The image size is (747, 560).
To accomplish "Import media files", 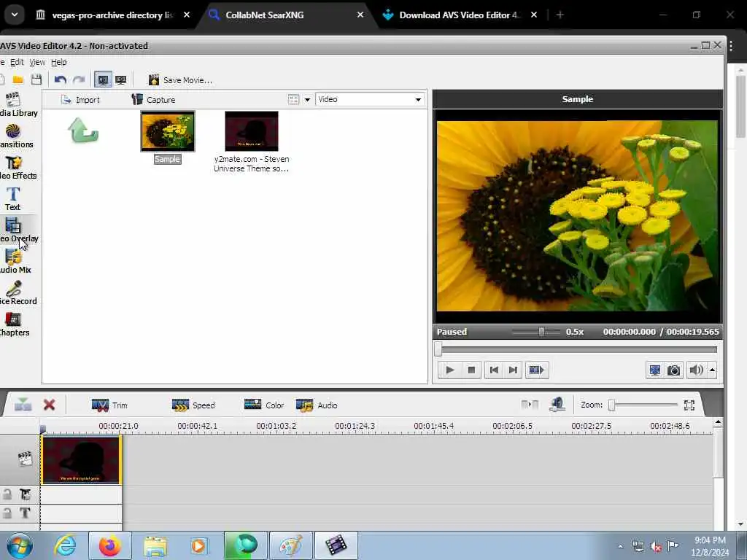I will [80, 99].
